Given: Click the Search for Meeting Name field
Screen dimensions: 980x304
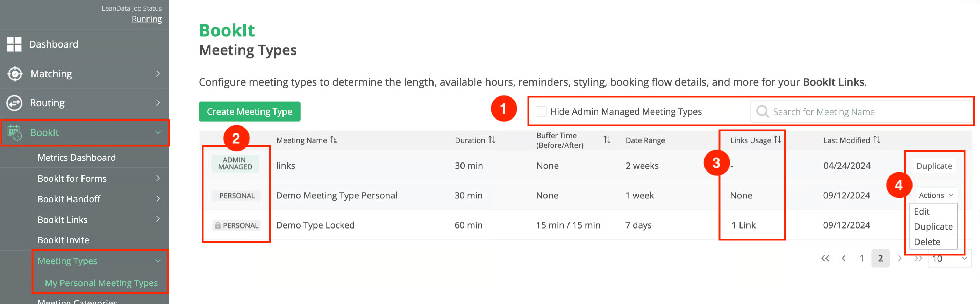Looking at the screenshot, I should (861, 112).
